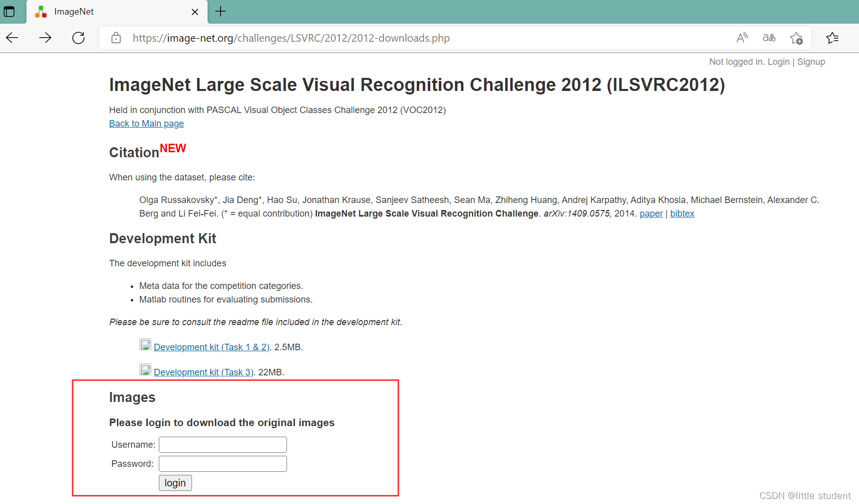Reload the page with Refresh icon
Viewport: 859px width, 504px height.
78,38
